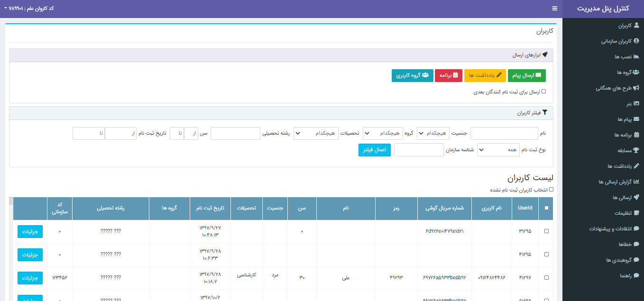Image resolution: width=644 pixels, height=301 pixels.
Task: Click the trophy icon next to مسابقه
Action: [x=636, y=151]
